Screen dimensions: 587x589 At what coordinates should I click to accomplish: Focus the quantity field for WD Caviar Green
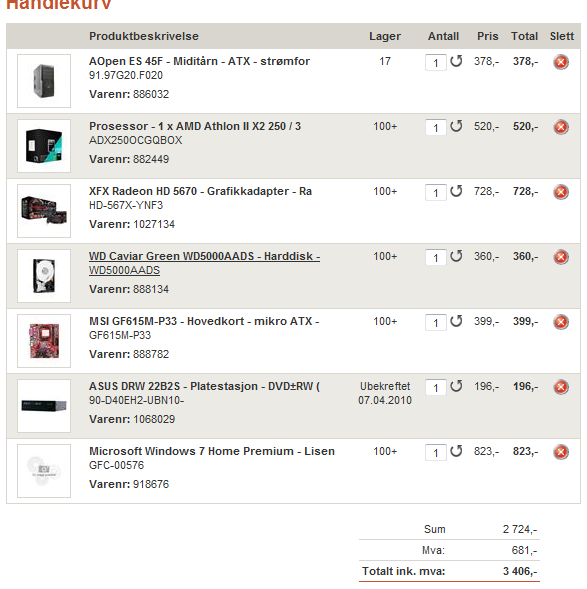[x=436, y=257]
